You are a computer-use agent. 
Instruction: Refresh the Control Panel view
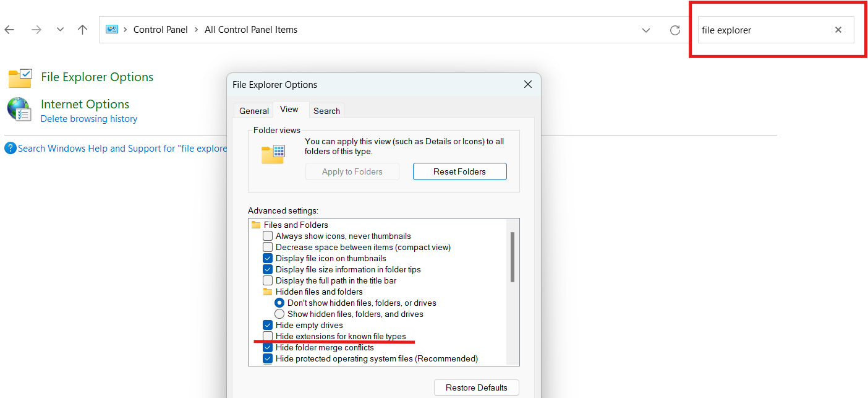(675, 30)
